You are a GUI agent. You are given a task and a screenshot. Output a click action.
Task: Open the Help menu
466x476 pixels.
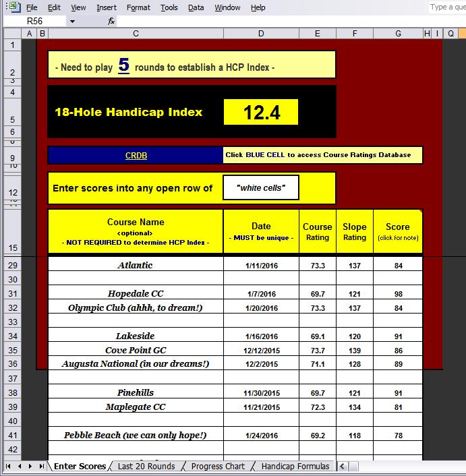click(x=258, y=7)
